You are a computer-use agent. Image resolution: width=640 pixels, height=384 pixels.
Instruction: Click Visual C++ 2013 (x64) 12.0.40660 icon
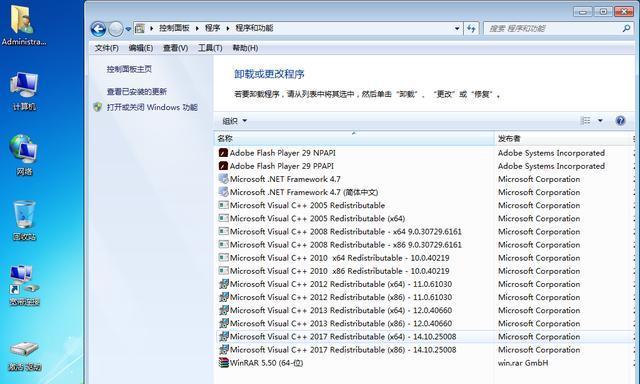223,310
